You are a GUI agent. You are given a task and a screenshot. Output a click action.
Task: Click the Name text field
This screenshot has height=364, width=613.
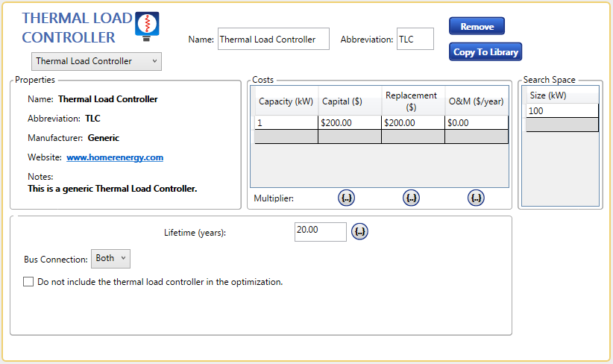point(273,40)
